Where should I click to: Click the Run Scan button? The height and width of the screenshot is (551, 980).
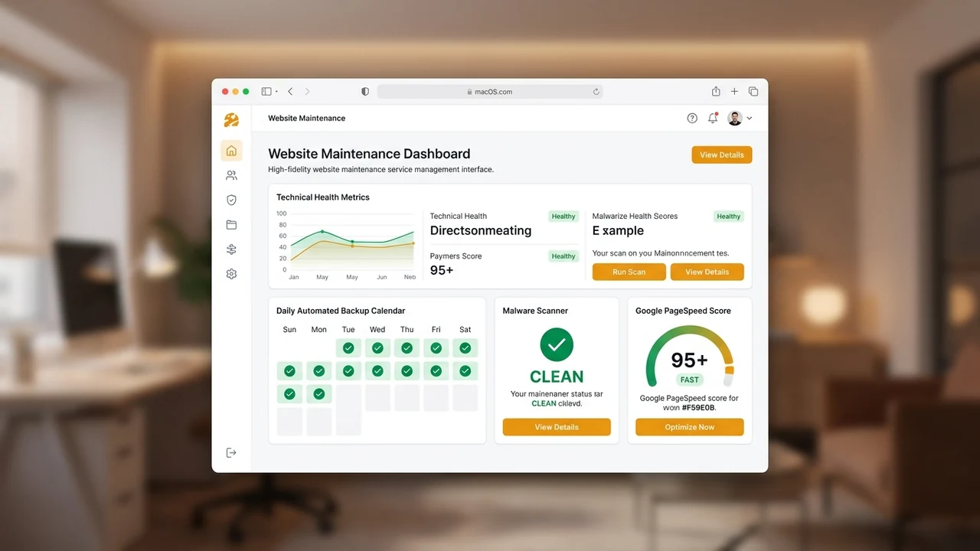coord(629,272)
